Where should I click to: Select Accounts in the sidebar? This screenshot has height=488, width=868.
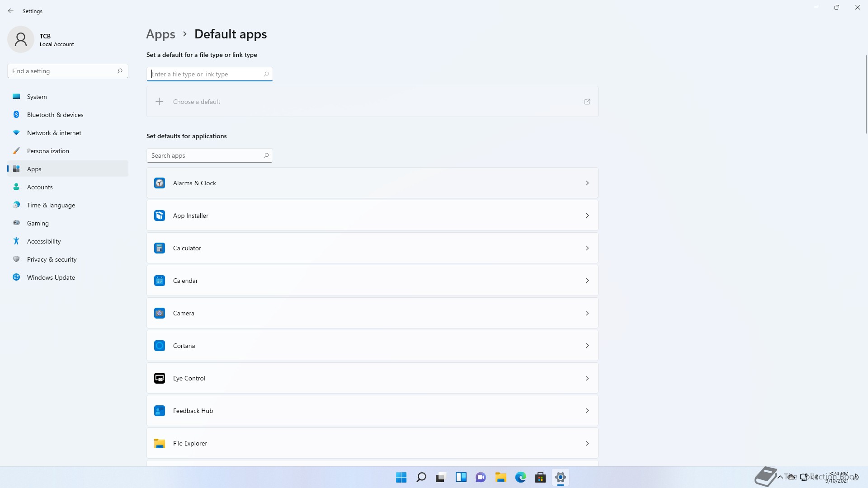68,187
